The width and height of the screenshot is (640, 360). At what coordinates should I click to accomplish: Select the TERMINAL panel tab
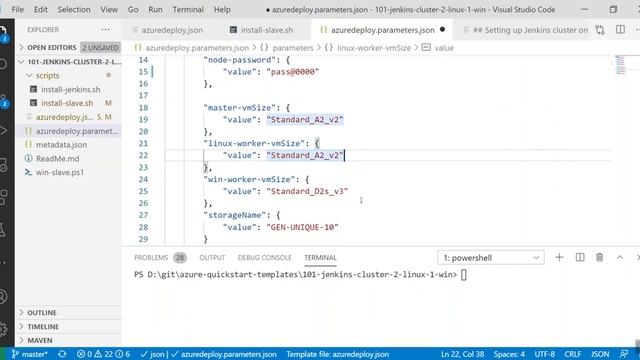[320, 258]
